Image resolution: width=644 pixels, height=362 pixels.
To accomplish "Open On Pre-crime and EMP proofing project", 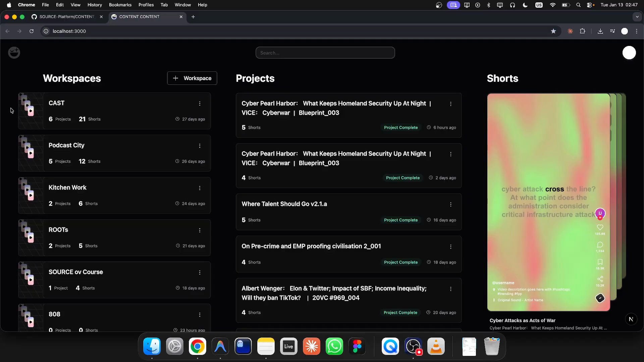I will (349, 254).
